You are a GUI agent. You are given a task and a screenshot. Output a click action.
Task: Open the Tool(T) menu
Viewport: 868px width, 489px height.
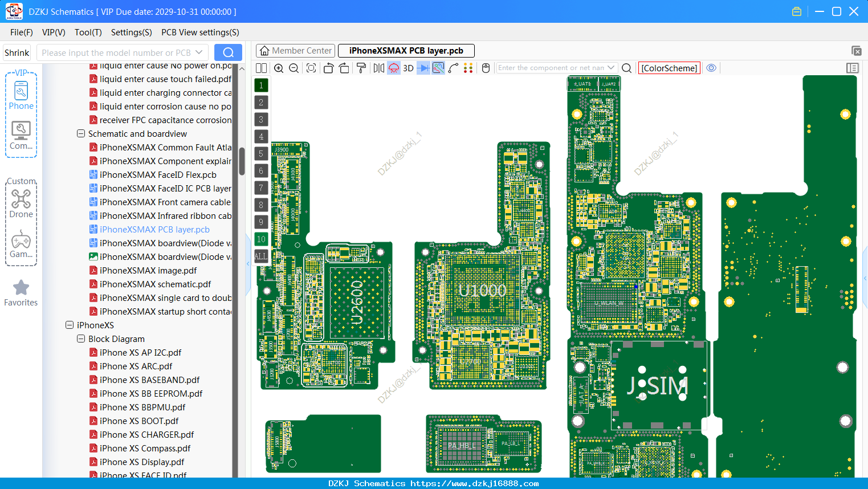(88, 32)
